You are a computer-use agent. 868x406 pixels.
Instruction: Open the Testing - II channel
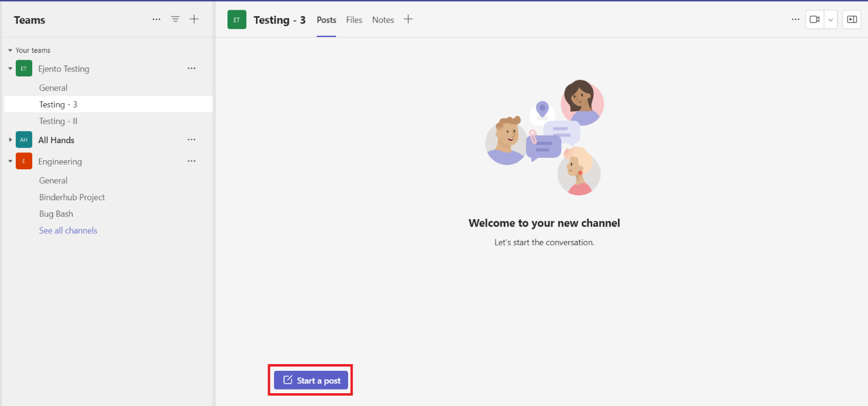(58, 121)
